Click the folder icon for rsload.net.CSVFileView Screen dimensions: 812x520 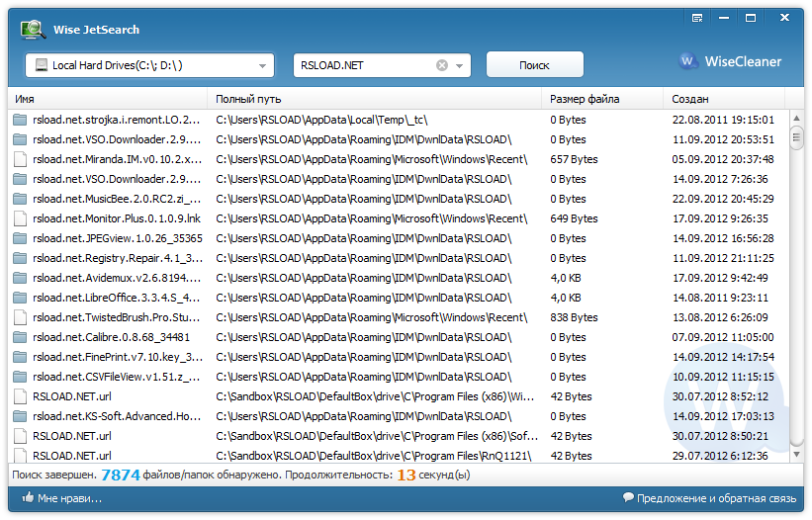point(20,378)
